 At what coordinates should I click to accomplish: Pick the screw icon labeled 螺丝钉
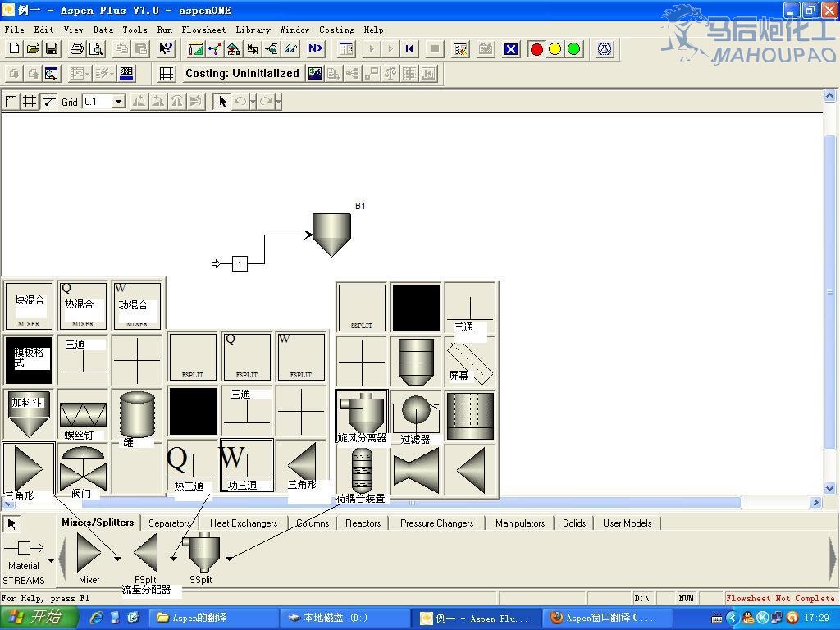83,416
